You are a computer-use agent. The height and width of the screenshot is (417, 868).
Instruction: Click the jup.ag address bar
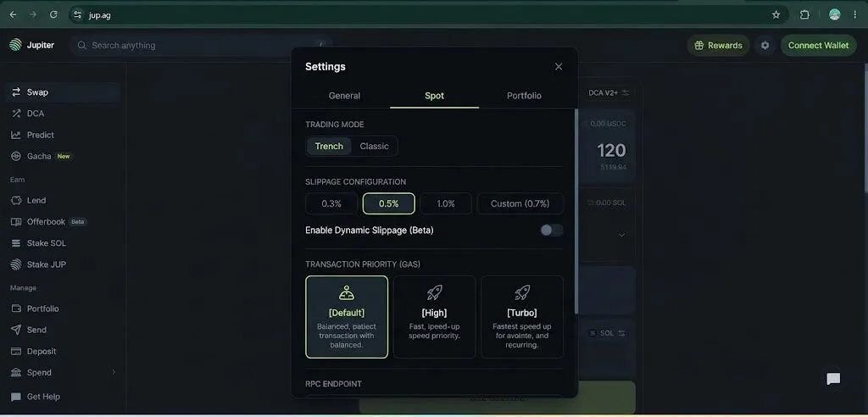click(429, 15)
